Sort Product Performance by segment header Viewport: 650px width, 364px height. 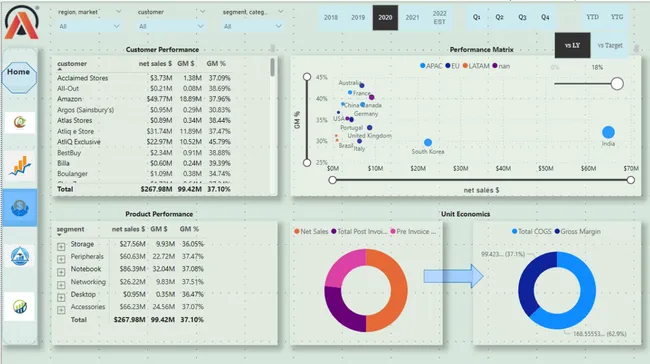tap(70, 229)
